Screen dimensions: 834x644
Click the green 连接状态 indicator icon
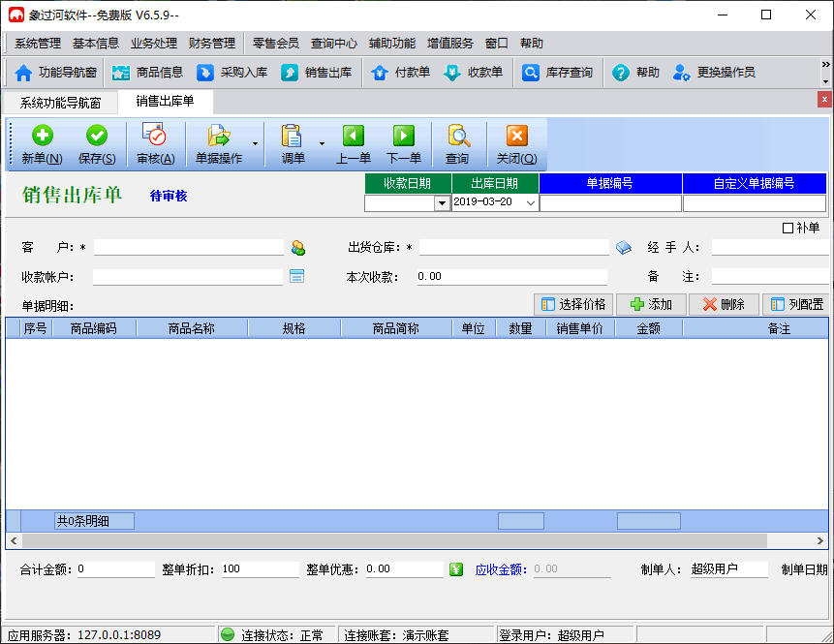228,634
